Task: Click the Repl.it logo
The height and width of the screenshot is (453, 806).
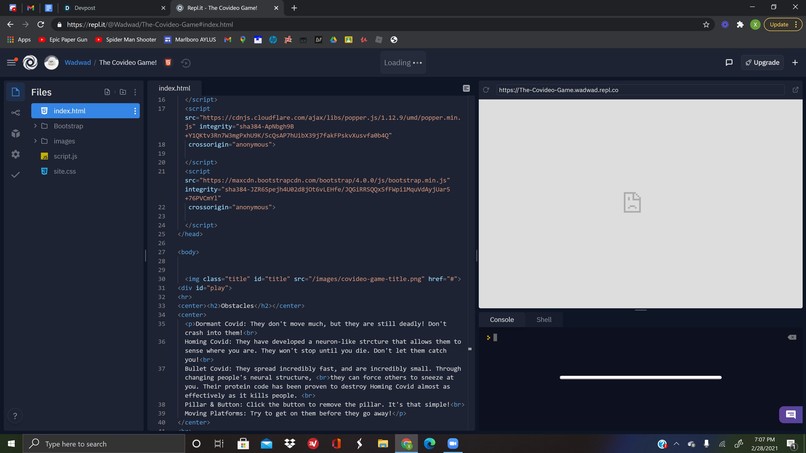Action: click(x=30, y=62)
